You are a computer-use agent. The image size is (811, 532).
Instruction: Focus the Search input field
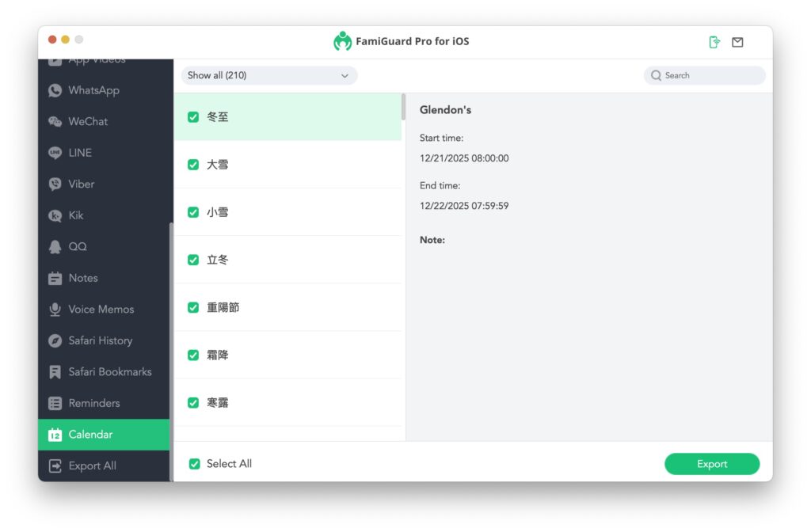coord(704,75)
